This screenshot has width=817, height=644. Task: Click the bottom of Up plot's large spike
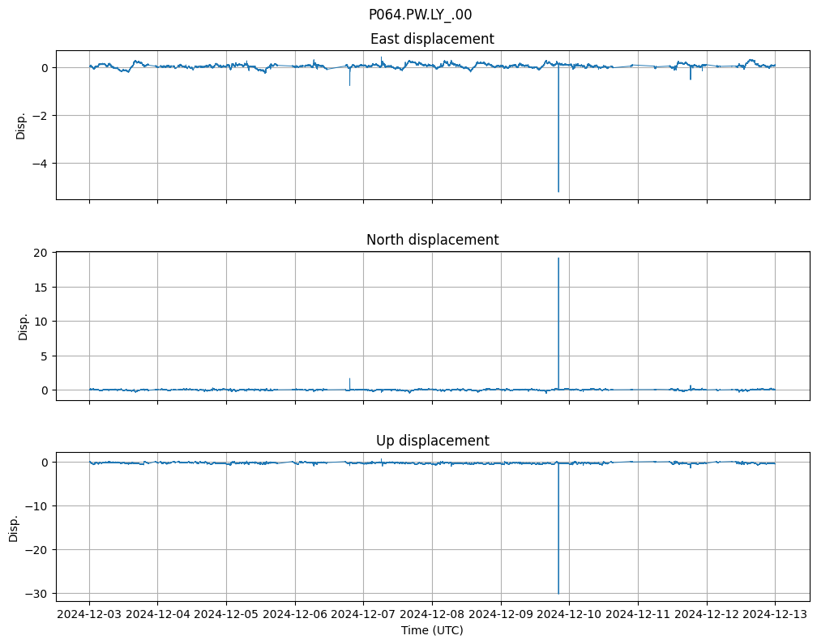click(x=558, y=593)
